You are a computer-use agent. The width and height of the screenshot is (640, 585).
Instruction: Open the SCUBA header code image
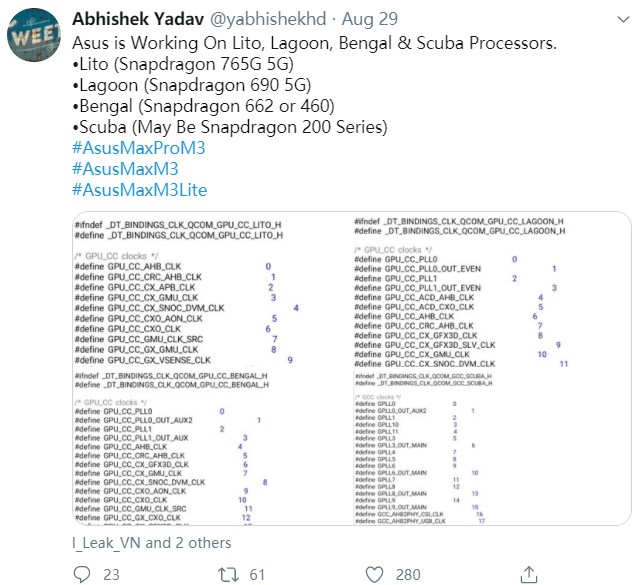click(492, 447)
